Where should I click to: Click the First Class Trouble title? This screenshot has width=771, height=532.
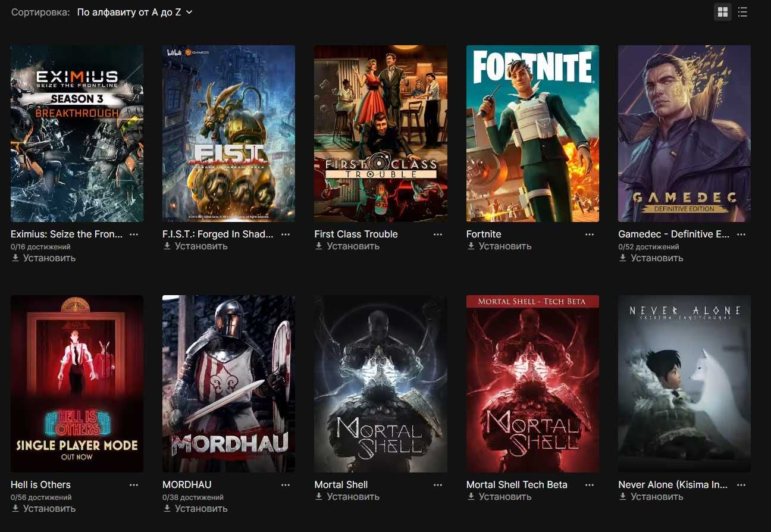[x=356, y=234]
